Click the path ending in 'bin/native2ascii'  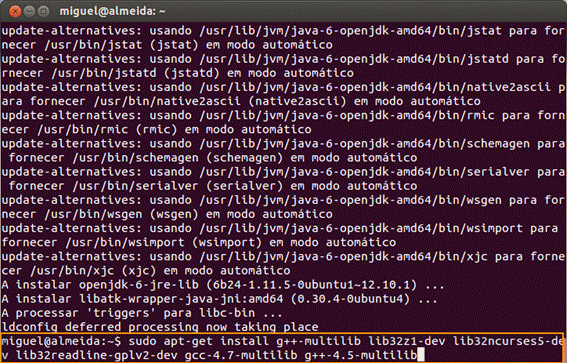pos(375,87)
